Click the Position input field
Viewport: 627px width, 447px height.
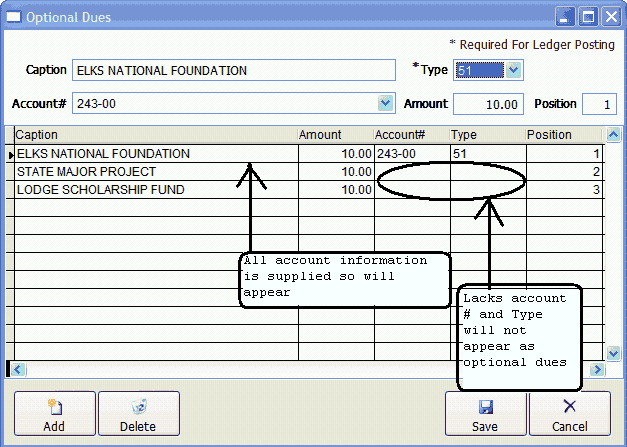598,104
